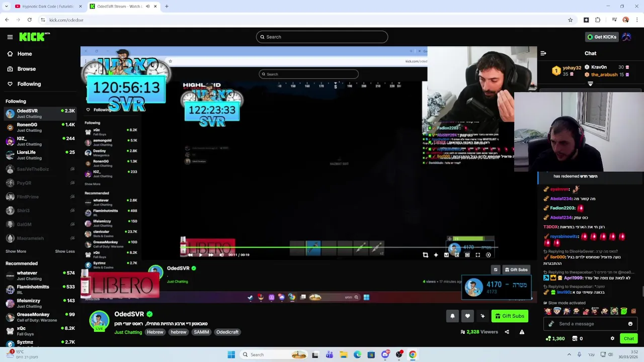This screenshot has height=362, width=644.
Task: Select the first emote in quick emote row
Action: pyautogui.click(x=548, y=311)
